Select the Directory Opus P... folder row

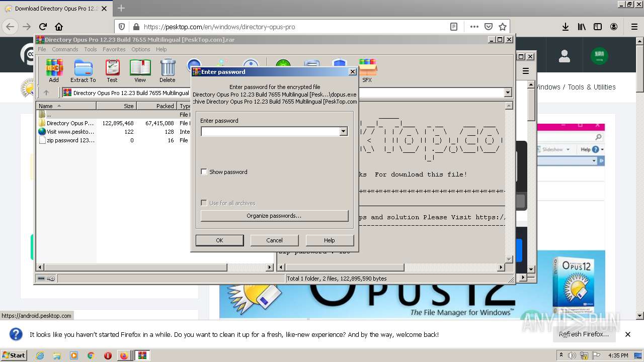(x=113, y=123)
